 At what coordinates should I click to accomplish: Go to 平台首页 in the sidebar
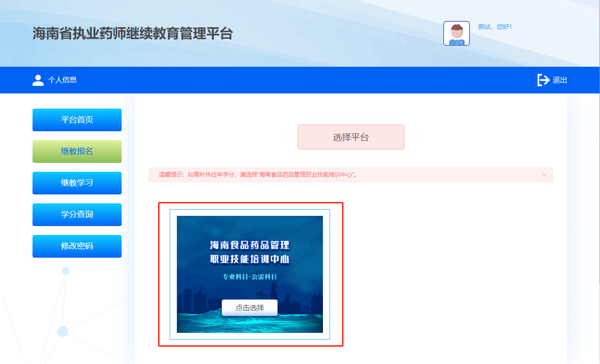(x=77, y=120)
